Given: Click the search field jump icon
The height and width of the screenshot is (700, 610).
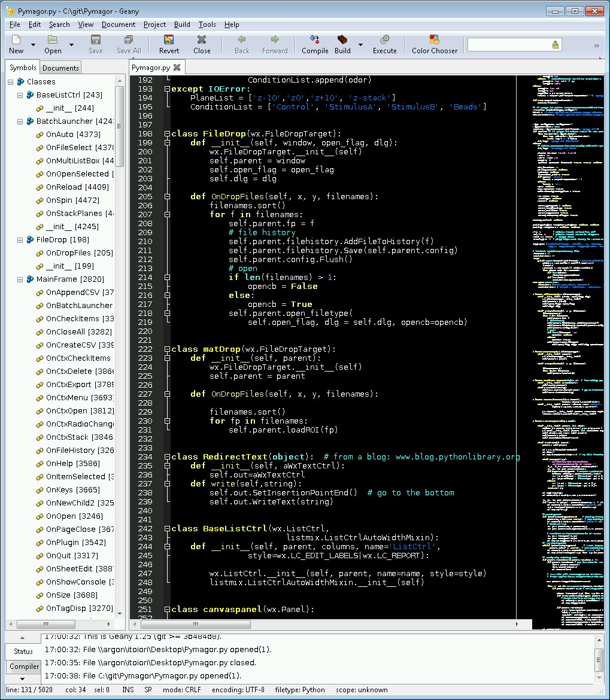Looking at the screenshot, I should (556, 45).
